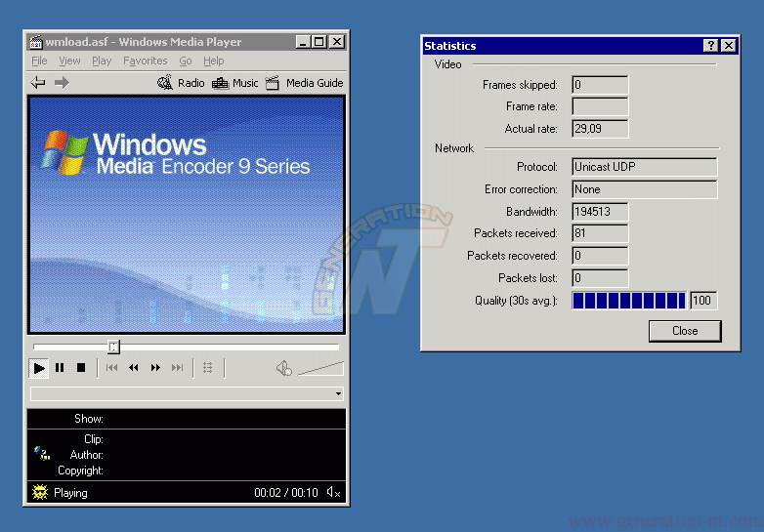This screenshot has width=764, height=532.
Task: Skip to the previous track
Action: pyautogui.click(x=111, y=368)
